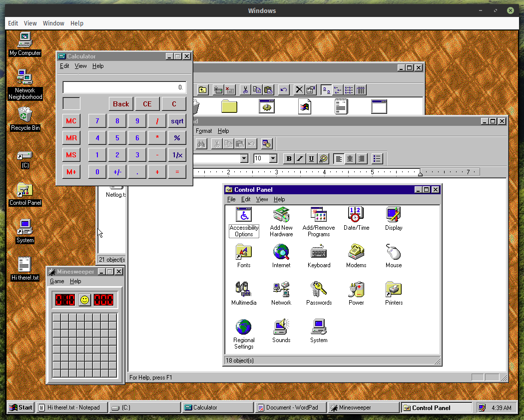
Task: Open the System icon in Control Panel window
Action: [x=319, y=331]
